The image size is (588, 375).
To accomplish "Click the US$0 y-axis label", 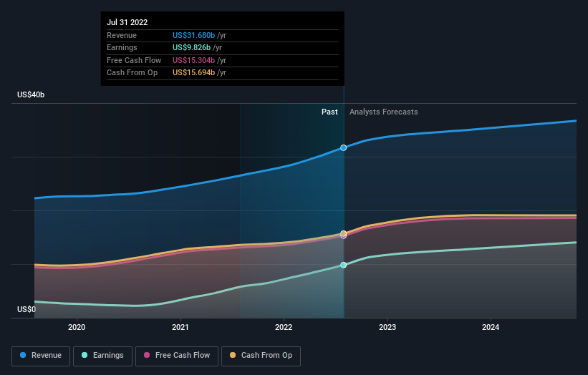I will pyautogui.click(x=26, y=309).
